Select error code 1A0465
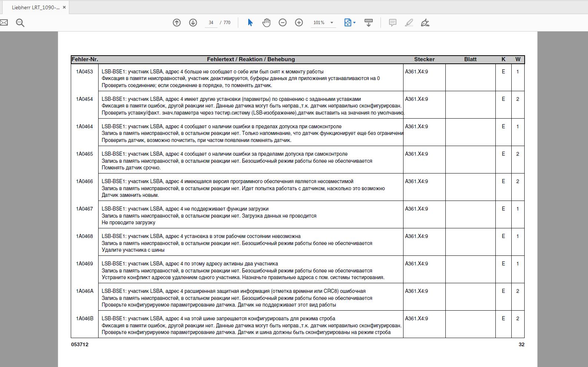This screenshot has height=367, width=588. pyautogui.click(x=84, y=154)
